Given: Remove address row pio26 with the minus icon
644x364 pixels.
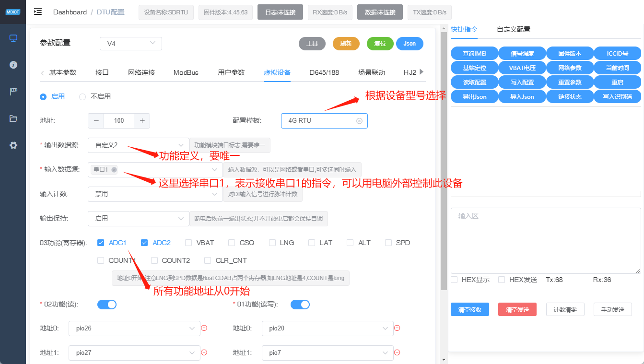Looking at the screenshot, I should [204, 329].
